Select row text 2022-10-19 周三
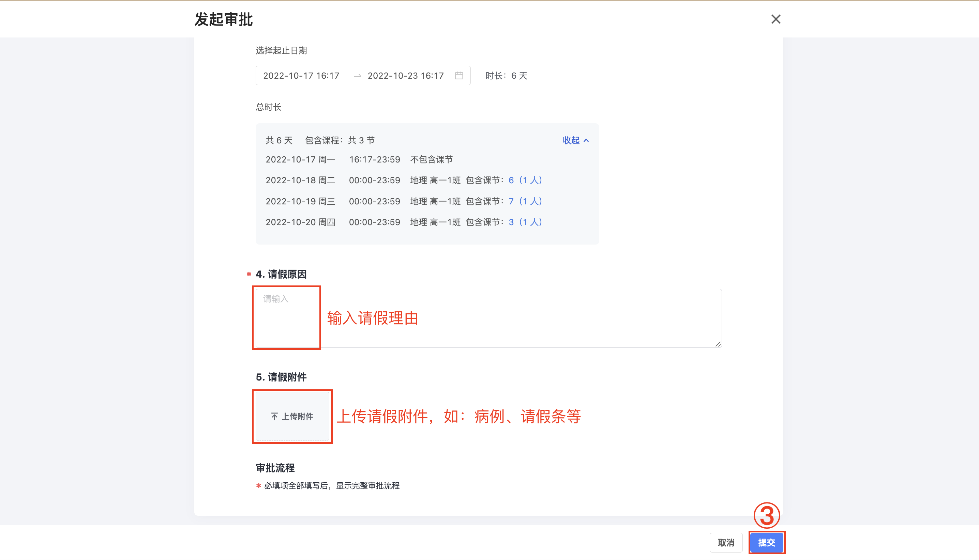This screenshot has width=979, height=560. coord(301,201)
